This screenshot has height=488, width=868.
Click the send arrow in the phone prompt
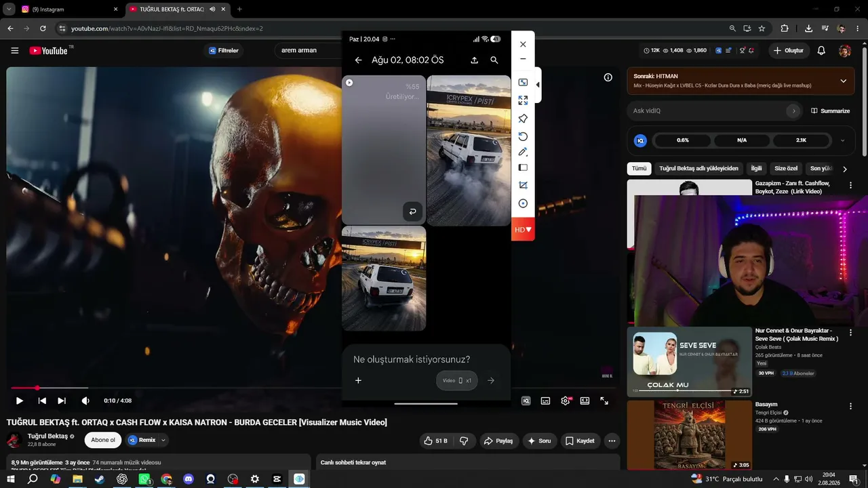(491, 380)
